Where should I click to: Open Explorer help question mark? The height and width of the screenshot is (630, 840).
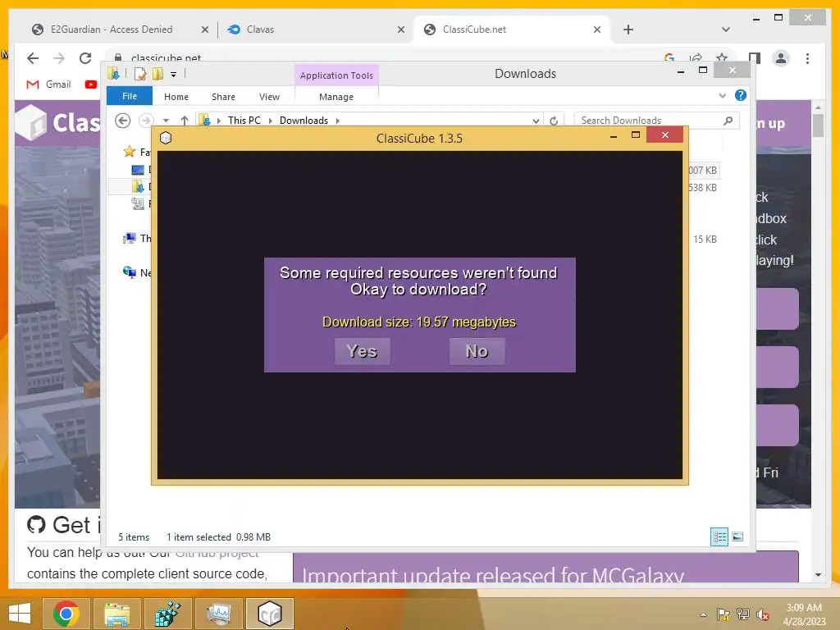(741, 95)
